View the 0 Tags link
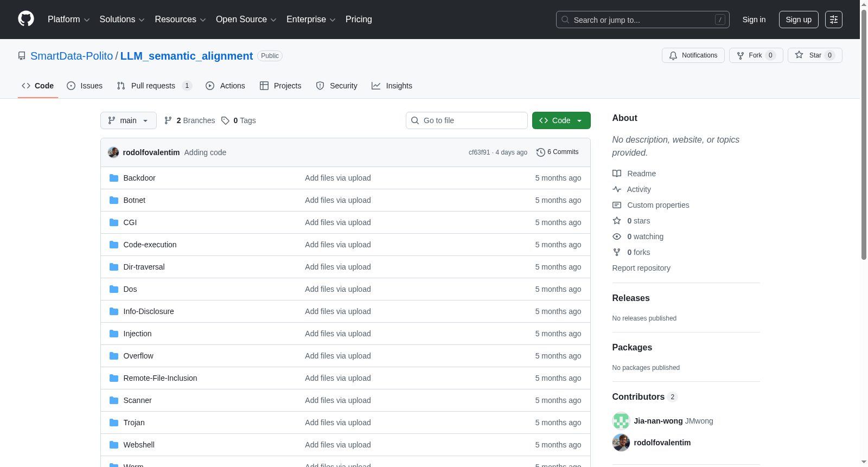Image resolution: width=868 pixels, height=467 pixels. (x=239, y=120)
